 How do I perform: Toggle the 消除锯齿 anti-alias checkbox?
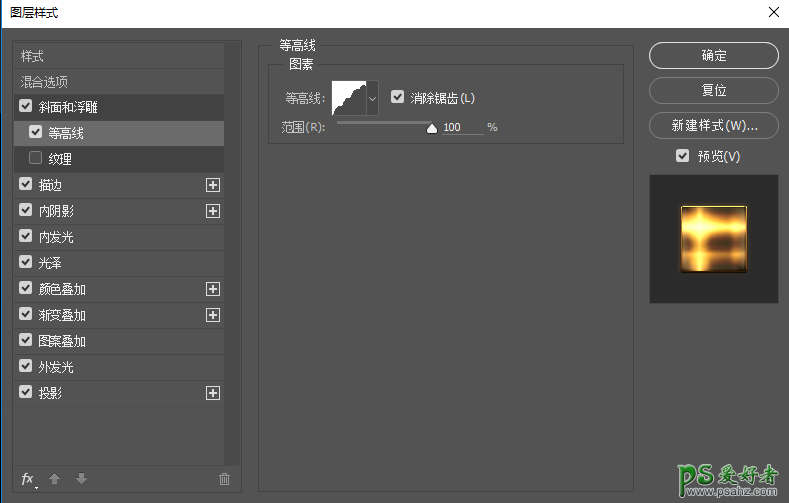click(398, 97)
